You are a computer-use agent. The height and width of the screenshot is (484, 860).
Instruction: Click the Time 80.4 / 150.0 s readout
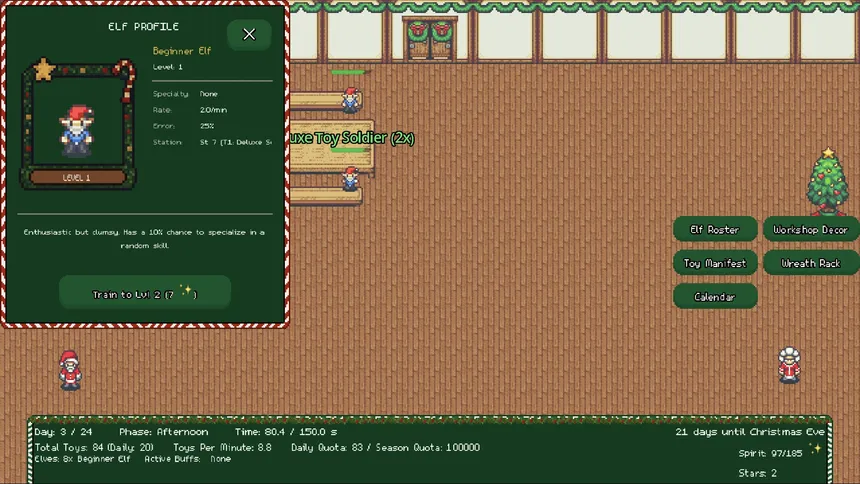286,432
